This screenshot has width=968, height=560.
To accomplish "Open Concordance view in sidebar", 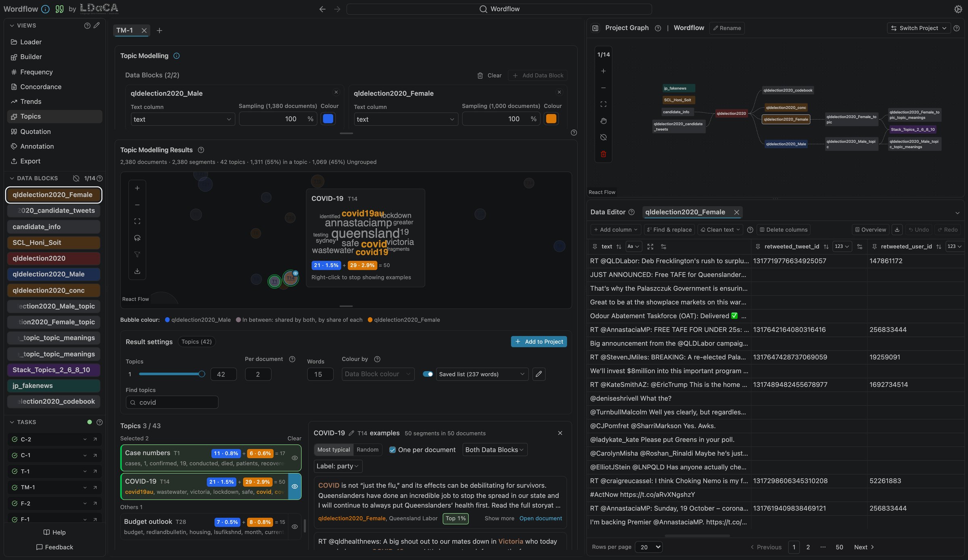I will pos(41,87).
